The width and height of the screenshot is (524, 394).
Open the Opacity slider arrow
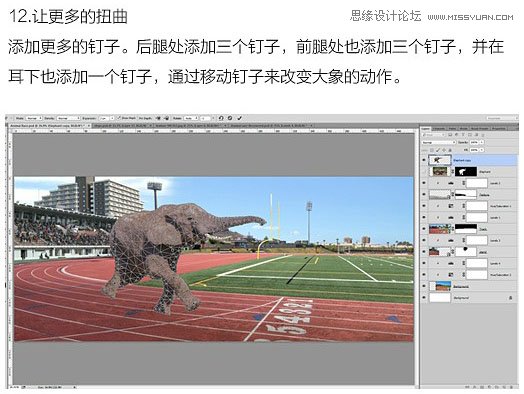[x=482, y=142]
